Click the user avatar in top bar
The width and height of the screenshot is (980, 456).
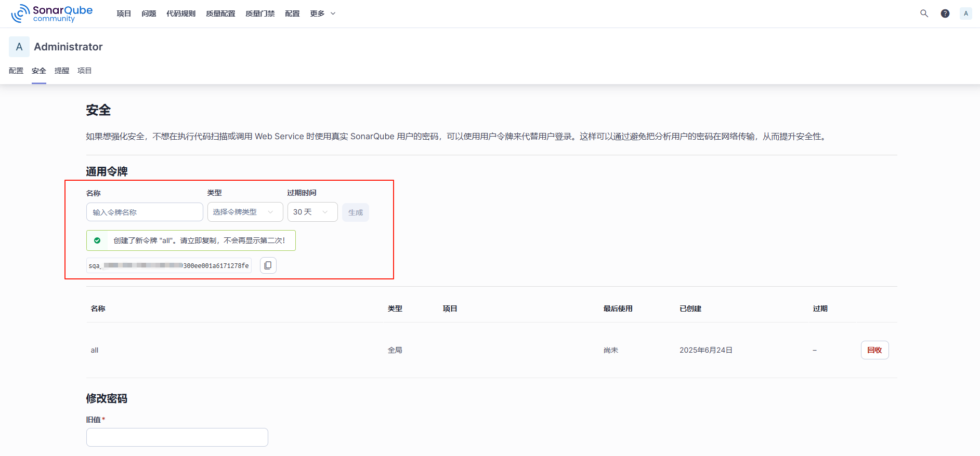click(x=965, y=14)
